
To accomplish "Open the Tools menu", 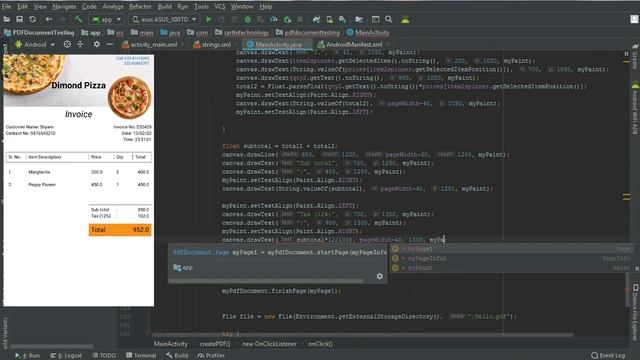I will (201, 7).
